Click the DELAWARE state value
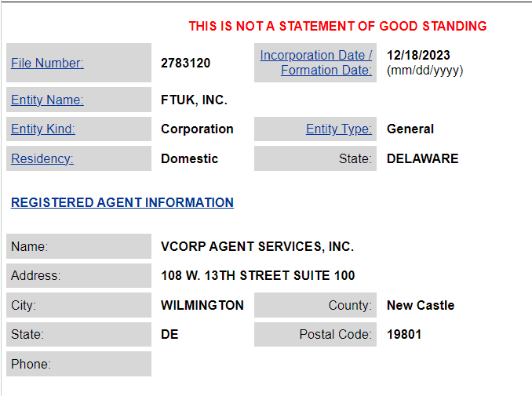 [x=422, y=158]
